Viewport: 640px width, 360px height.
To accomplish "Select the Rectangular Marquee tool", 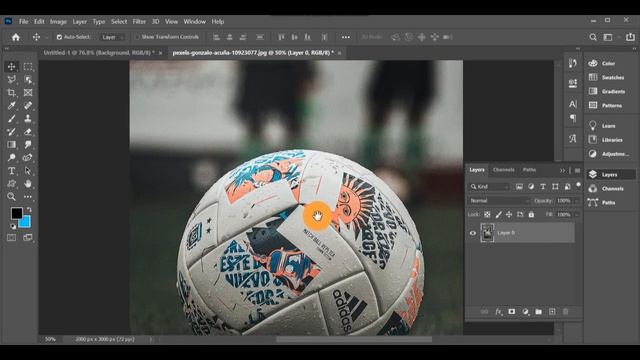I will click(28, 67).
